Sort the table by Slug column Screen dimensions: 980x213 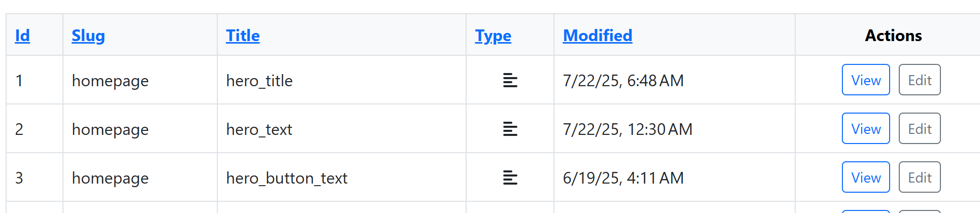(88, 35)
